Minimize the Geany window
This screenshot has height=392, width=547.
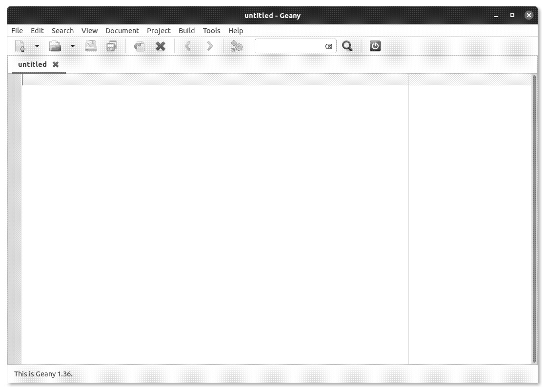pos(496,15)
